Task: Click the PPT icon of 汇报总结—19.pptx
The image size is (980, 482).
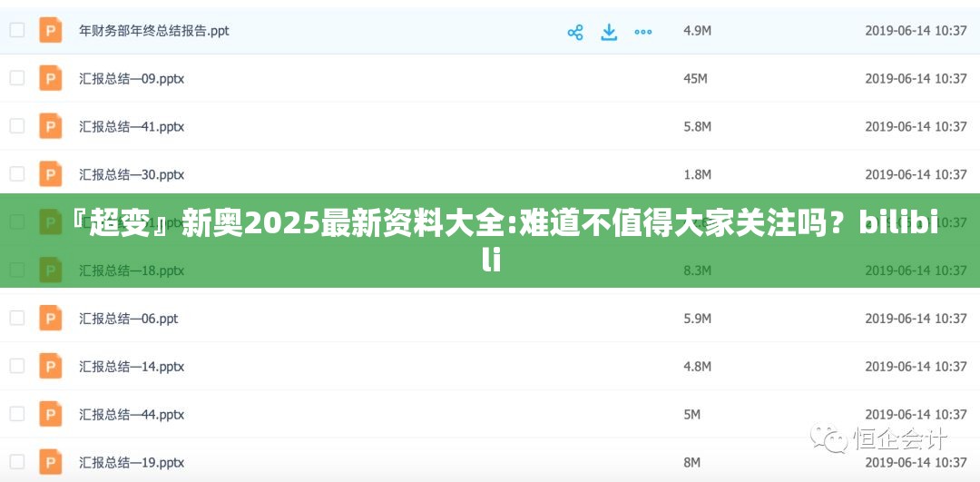Action: pyautogui.click(x=51, y=461)
